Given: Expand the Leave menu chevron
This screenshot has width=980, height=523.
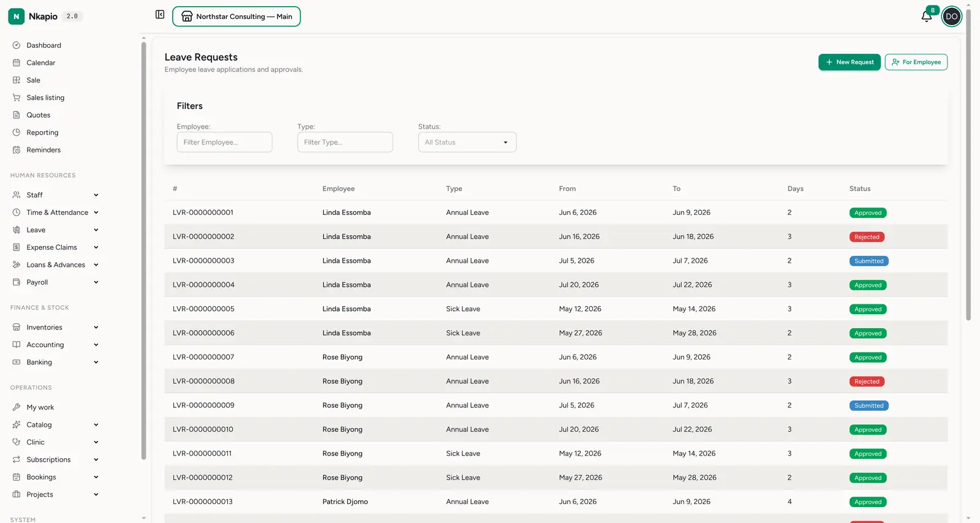Looking at the screenshot, I should (x=96, y=230).
